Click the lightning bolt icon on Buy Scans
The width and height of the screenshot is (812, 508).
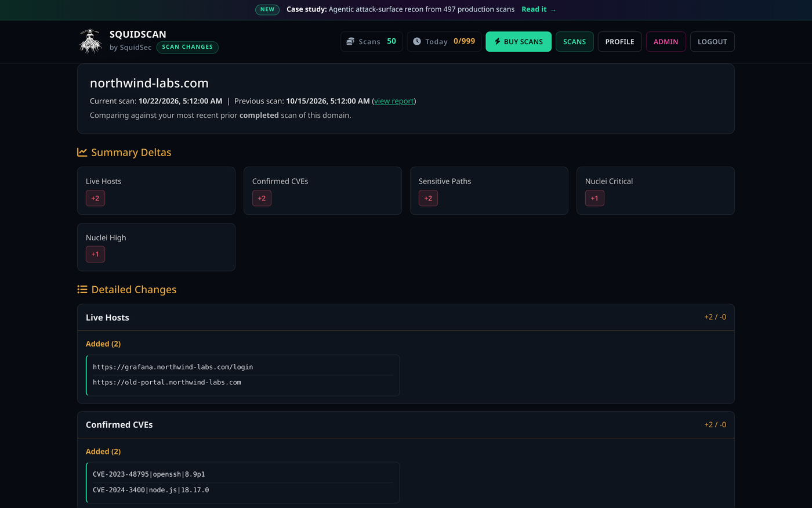tap(497, 42)
